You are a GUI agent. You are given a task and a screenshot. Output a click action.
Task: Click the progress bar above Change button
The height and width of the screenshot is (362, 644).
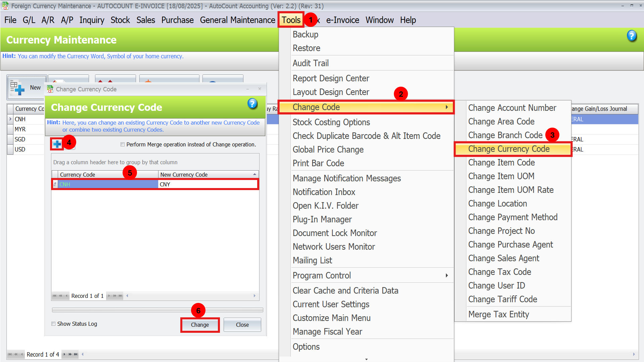157,310
